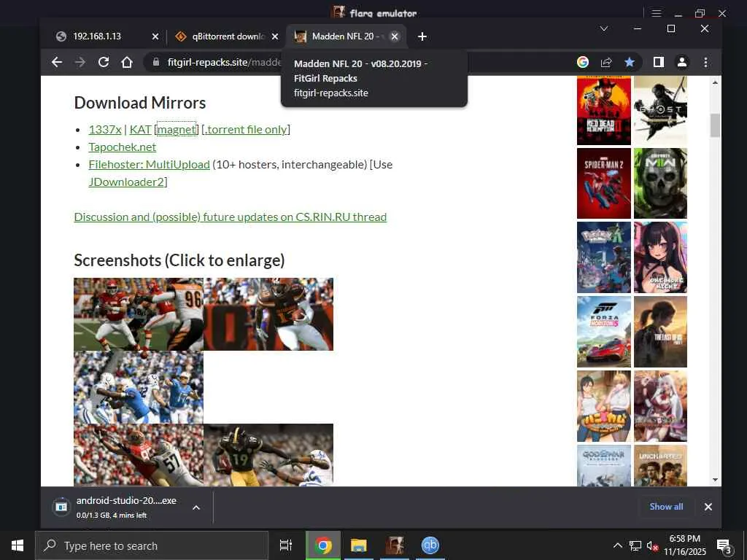Open Filehoster: MultiUpload link

(149, 165)
